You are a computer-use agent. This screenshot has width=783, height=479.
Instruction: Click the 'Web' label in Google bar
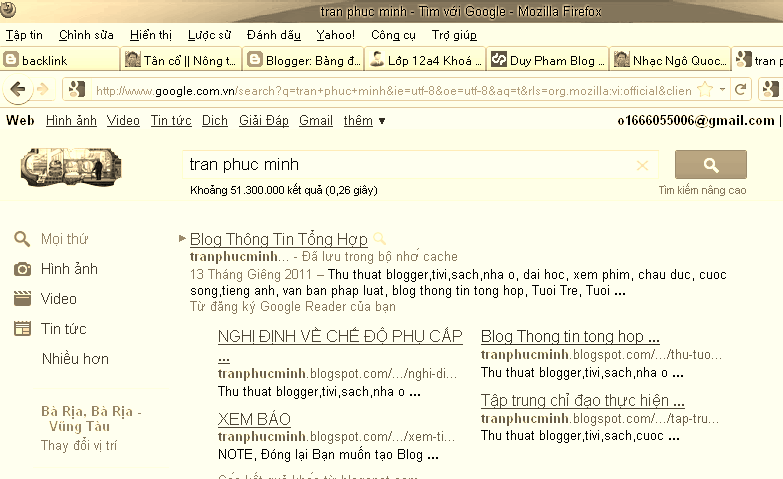(x=20, y=120)
